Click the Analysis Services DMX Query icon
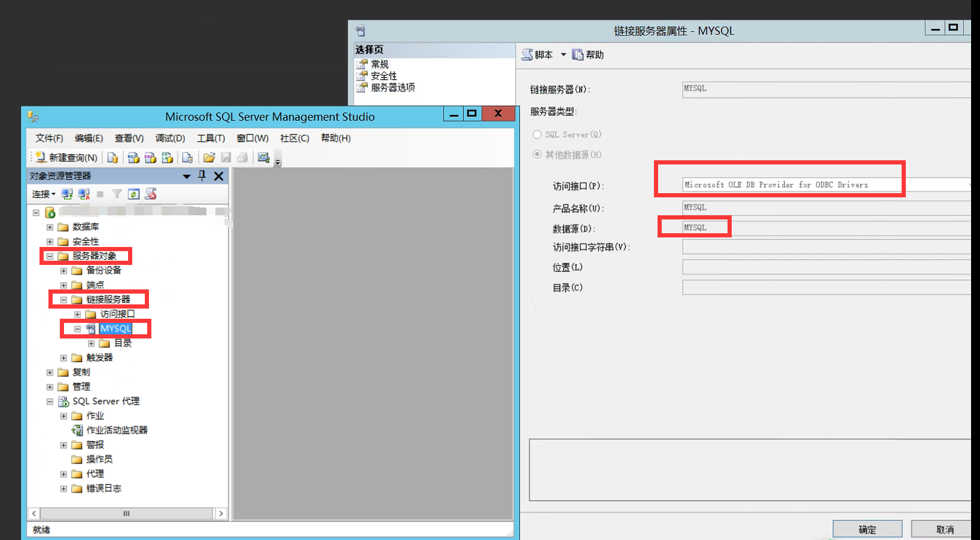 [x=150, y=157]
